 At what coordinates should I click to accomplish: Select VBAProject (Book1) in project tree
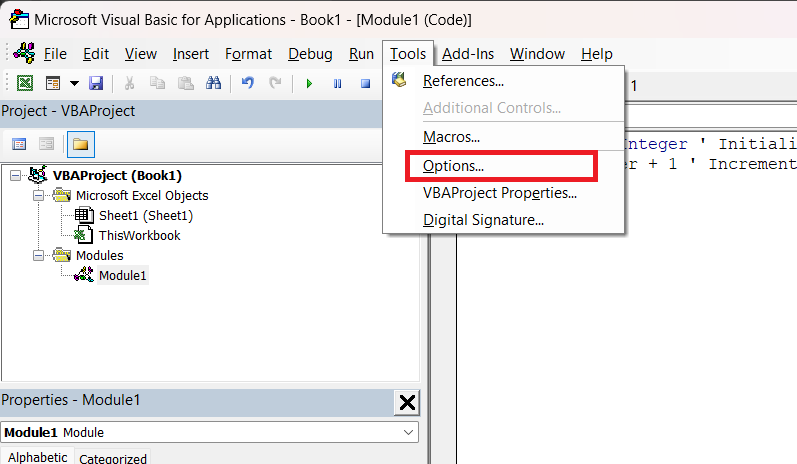tap(117, 176)
